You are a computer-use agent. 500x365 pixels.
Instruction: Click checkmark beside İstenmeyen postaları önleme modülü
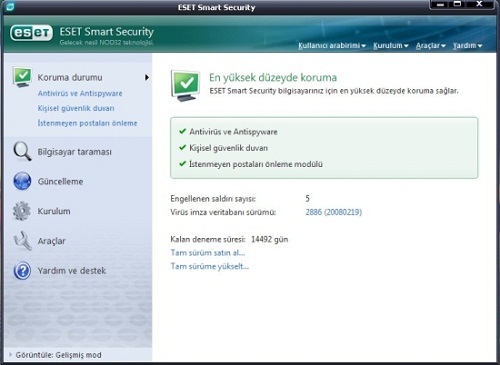point(182,164)
